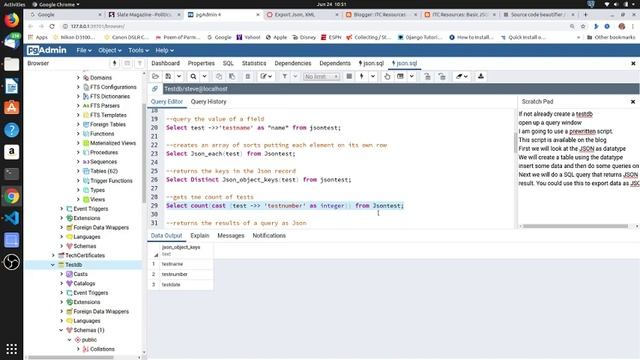
Task: Click the connection status link icon
Action: tap(155, 89)
